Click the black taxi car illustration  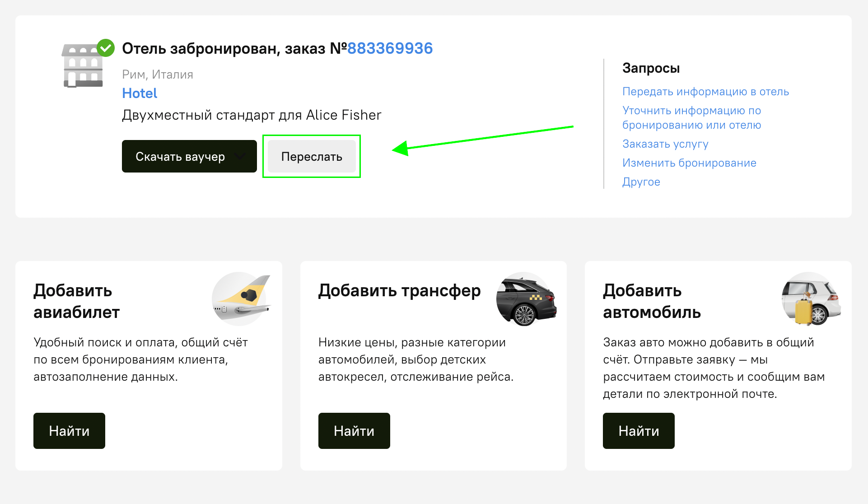point(526,299)
